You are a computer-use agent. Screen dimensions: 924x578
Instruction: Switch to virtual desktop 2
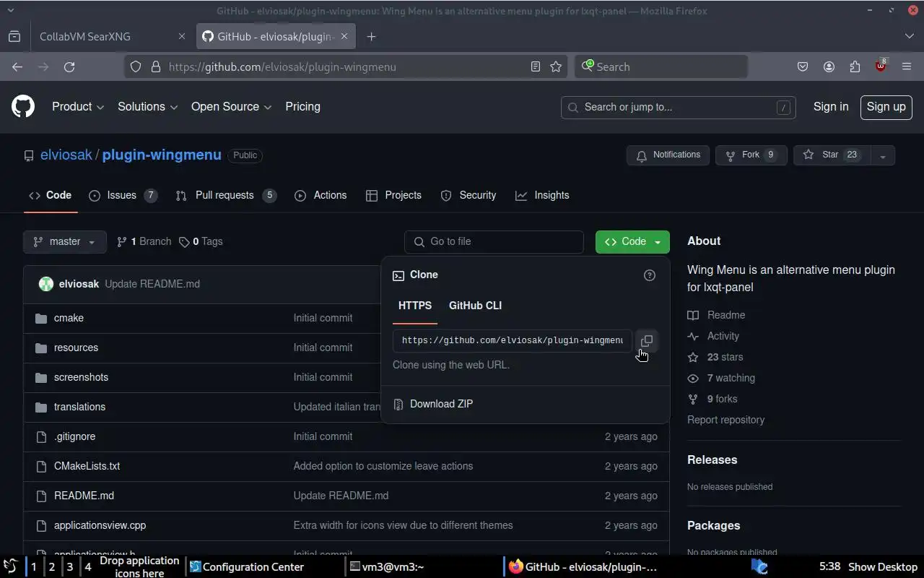click(x=51, y=566)
